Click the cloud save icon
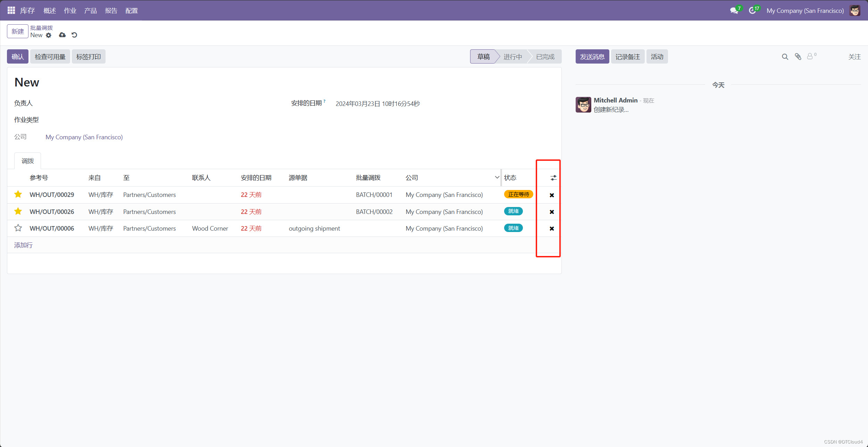This screenshot has width=868, height=447. [x=62, y=35]
